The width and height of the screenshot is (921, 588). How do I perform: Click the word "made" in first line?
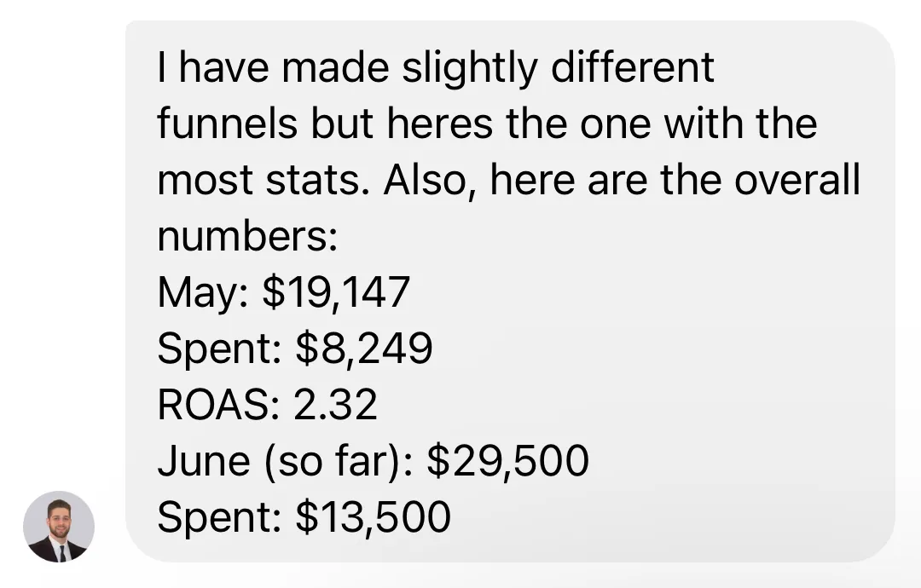335,67
